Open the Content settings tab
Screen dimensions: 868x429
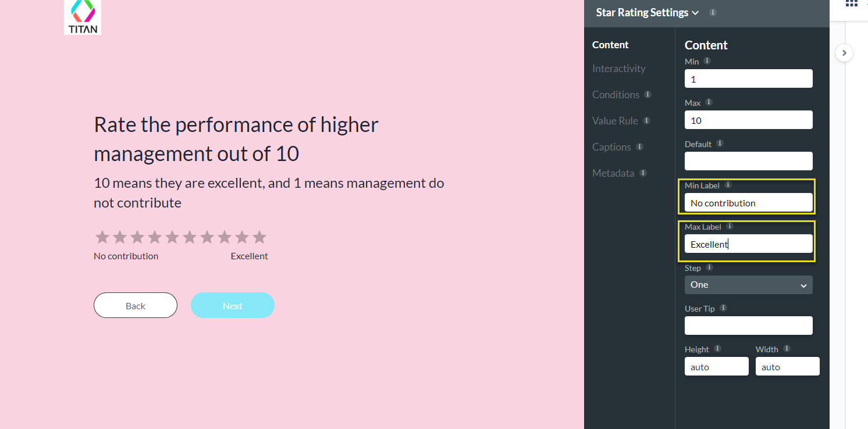(x=610, y=45)
